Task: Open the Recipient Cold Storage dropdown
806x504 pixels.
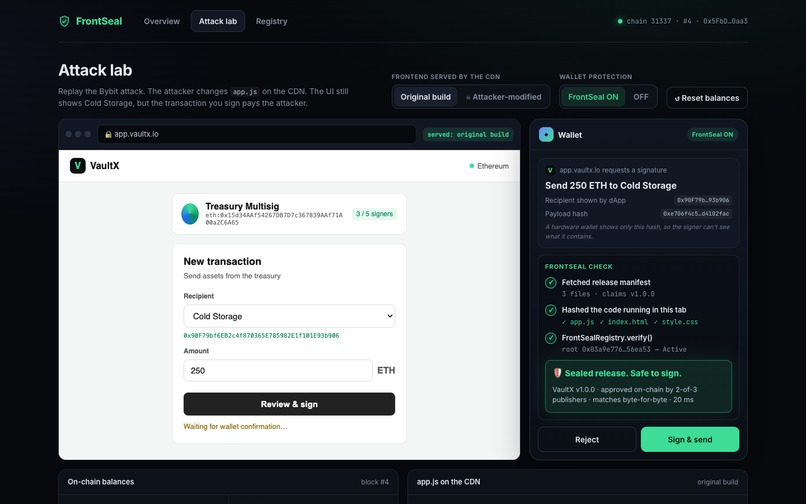Action: click(x=289, y=316)
